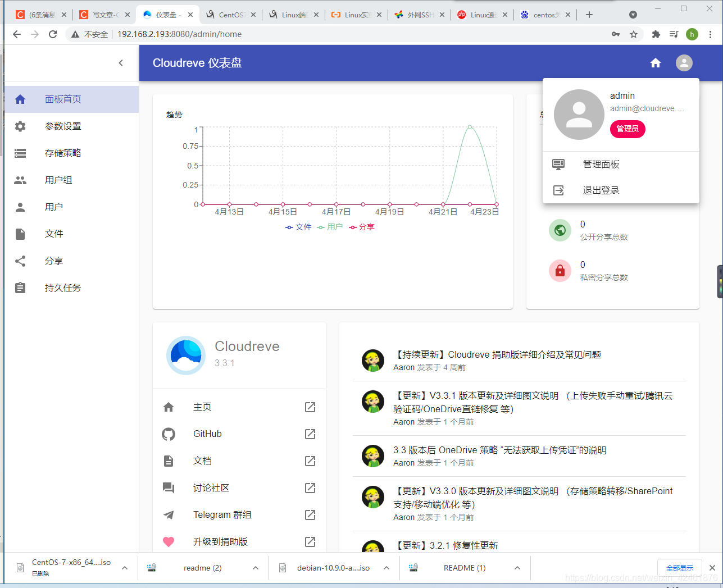The width and height of the screenshot is (723, 588).
Task: Open 参数设置 in the sidebar
Action: pyautogui.click(x=71, y=126)
